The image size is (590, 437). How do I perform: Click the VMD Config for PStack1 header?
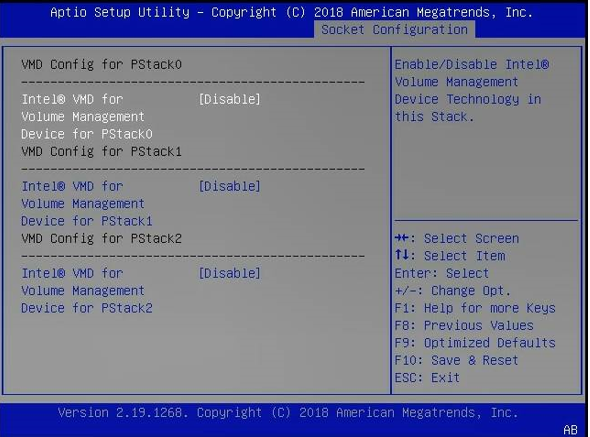[x=102, y=152]
